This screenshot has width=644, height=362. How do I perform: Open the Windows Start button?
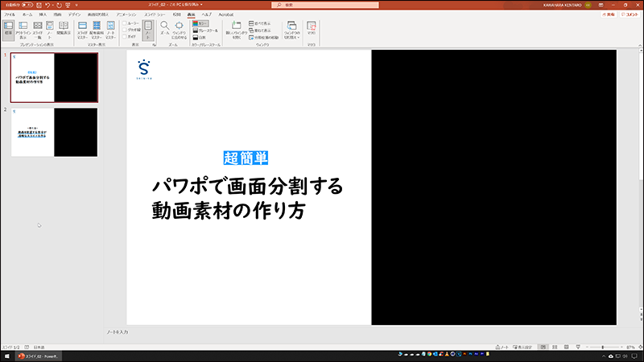point(6,356)
